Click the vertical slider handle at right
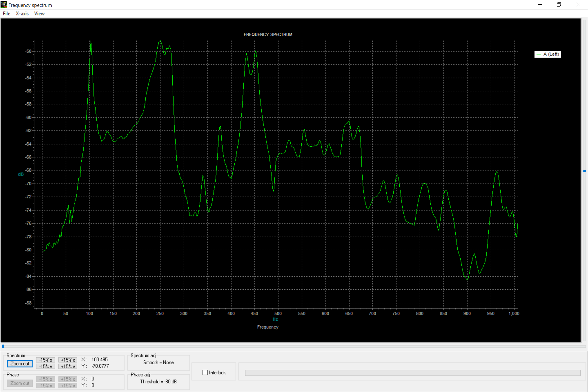Viewport: 588px width, 392px height. pyautogui.click(x=584, y=171)
